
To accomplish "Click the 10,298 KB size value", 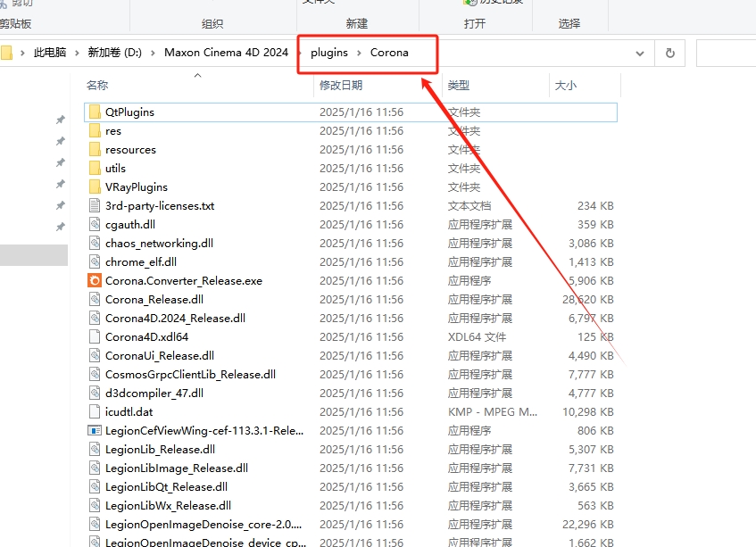I will [x=587, y=412].
